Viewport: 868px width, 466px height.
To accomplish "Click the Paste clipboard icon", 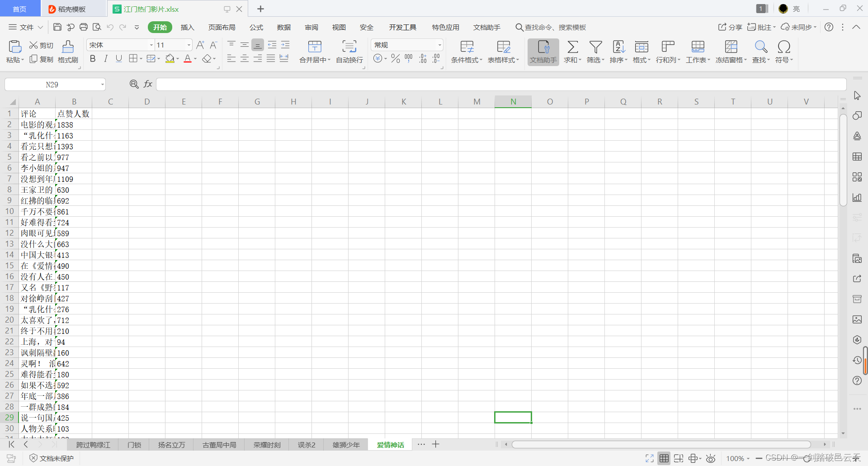I will [x=15, y=47].
